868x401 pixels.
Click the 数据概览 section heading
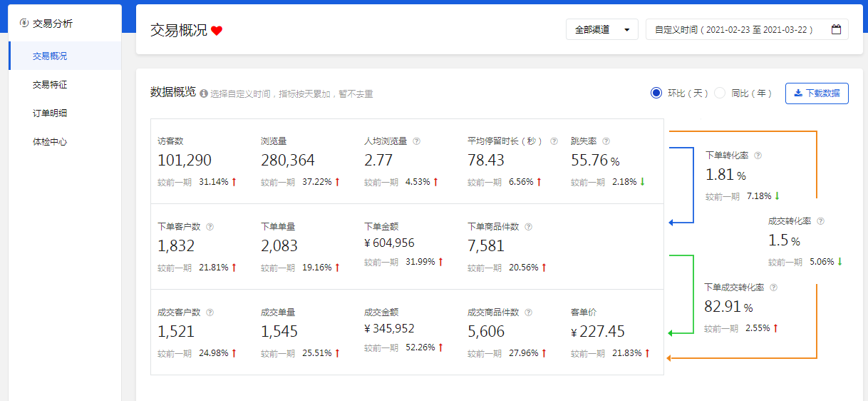coord(173,92)
